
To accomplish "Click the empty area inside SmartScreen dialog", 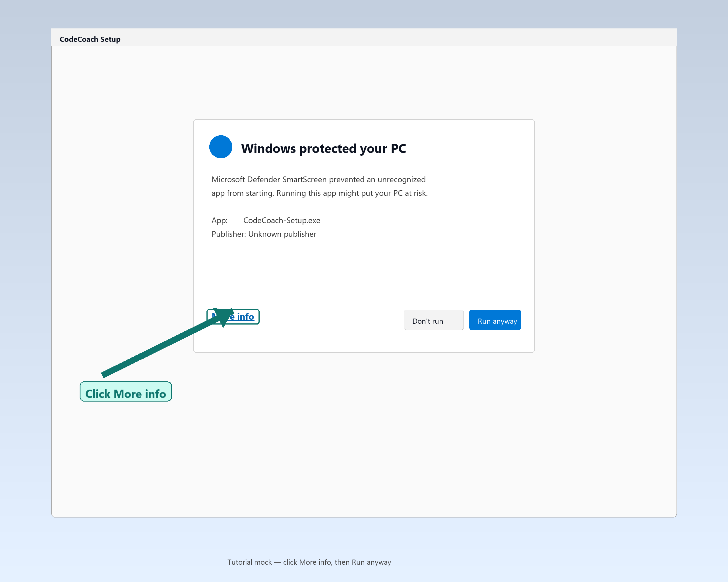I will tap(364, 270).
